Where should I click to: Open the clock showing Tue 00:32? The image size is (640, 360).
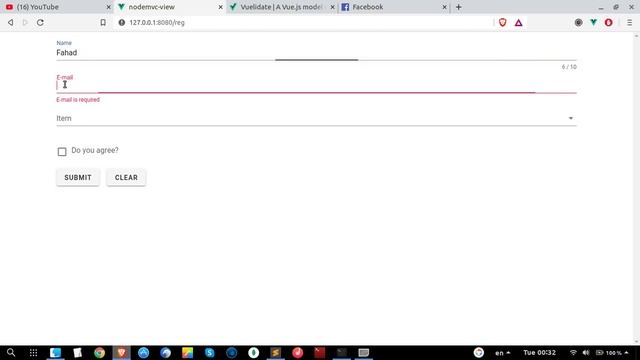pos(540,353)
